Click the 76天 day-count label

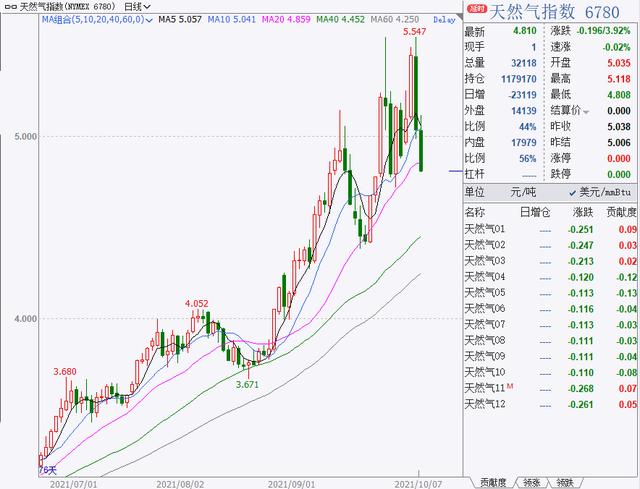48,470
